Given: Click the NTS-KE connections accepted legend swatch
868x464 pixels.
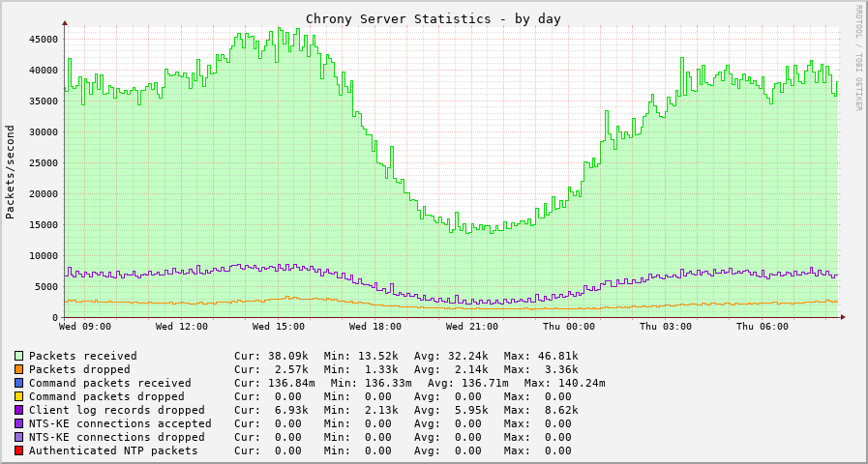Looking at the screenshot, I should click(18, 423).
